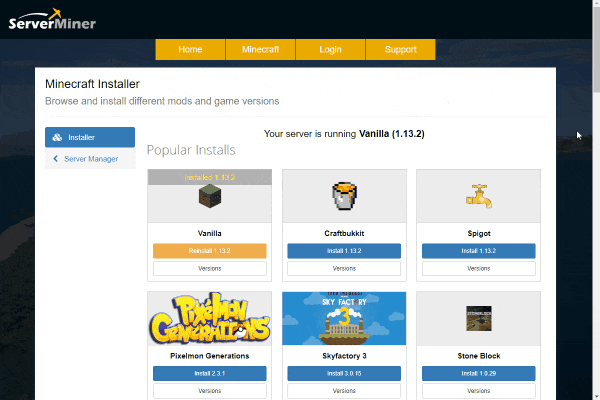Click the scrollbar down arrow
600x400 pixels.
click(x=596, y=396)
